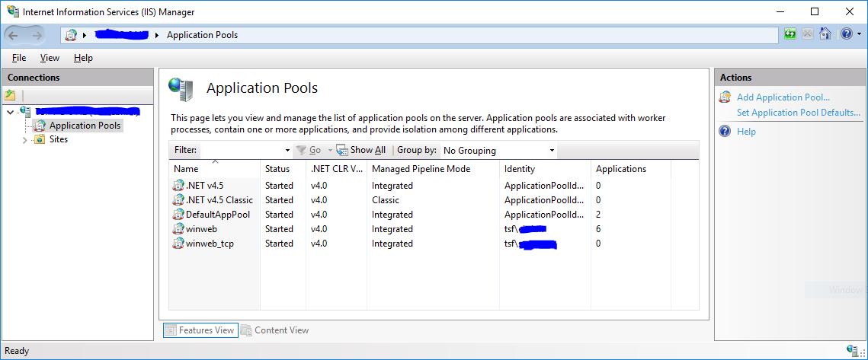868x360 pixels.
Task: Open the Group by No Grouping combo box
Action: click(x=498, y=151)
